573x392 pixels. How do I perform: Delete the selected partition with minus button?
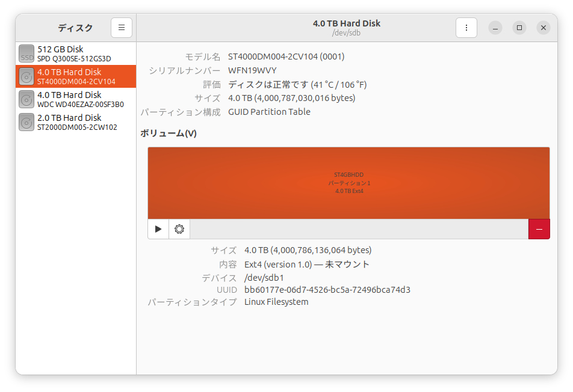pos(539,229)
